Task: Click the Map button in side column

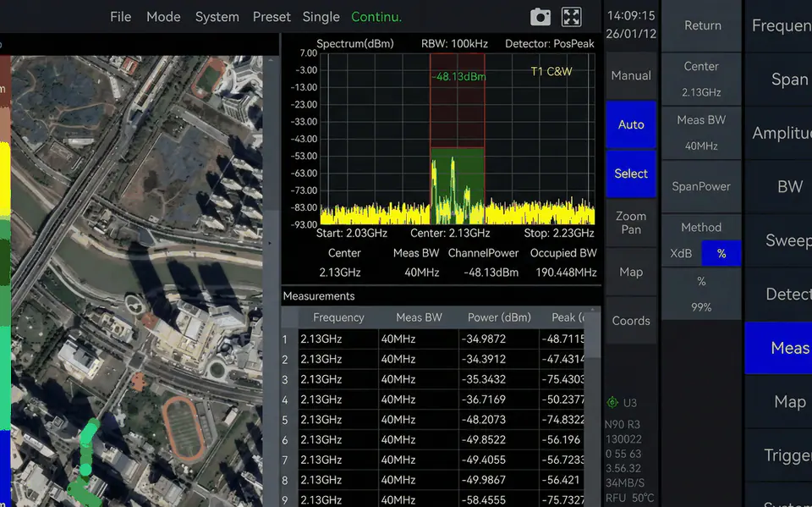Action: click(x=631, y=272)
